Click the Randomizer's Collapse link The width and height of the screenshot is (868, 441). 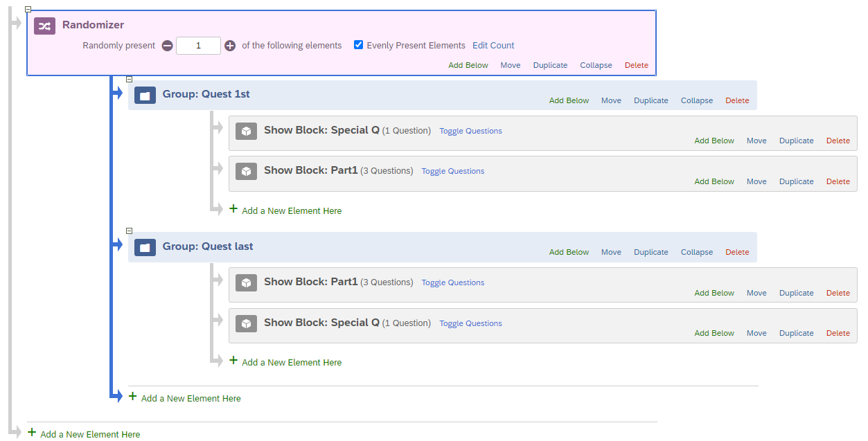coord(596,65)
